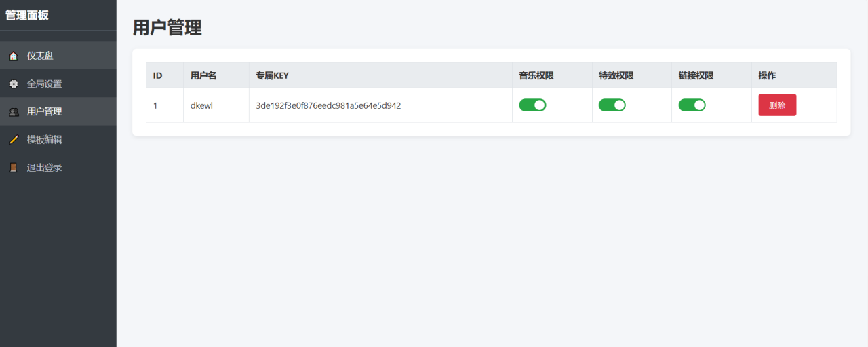Click the house icon beside 仪表盘
The width and height of the screenshot is (868, 347).
point(14,56)
